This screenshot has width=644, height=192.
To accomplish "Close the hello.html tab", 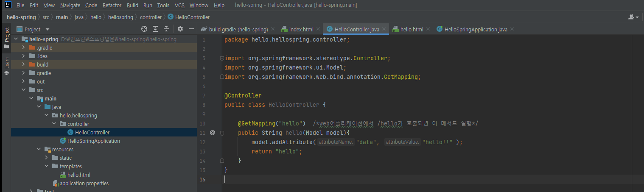I will click(x=428, y=29).
